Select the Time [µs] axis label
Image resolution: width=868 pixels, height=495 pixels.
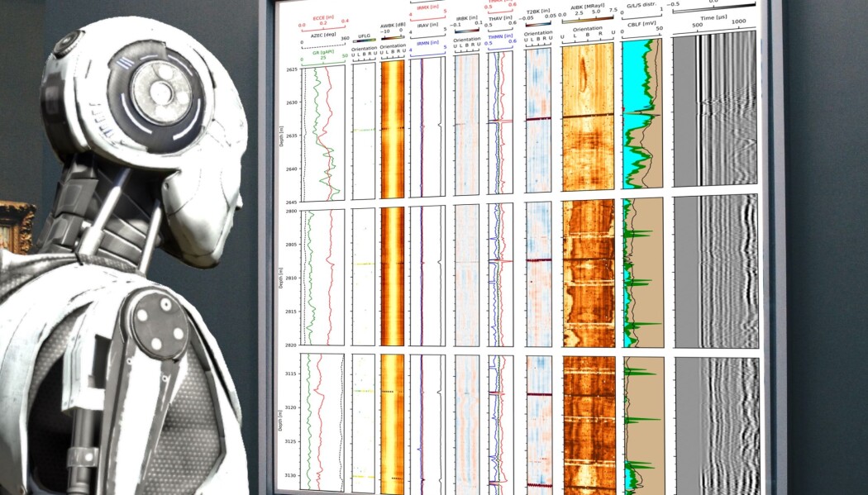pos(713,17)
